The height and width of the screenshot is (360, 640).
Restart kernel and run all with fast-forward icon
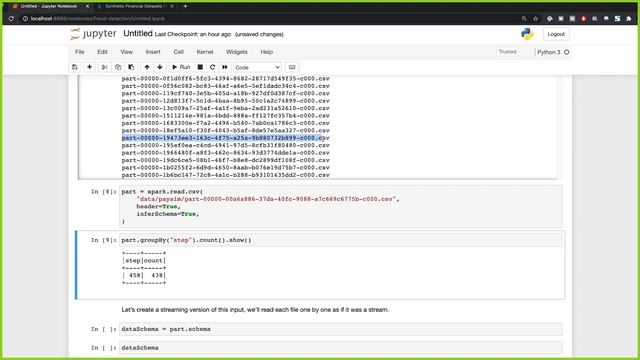[x=225, y=67]
